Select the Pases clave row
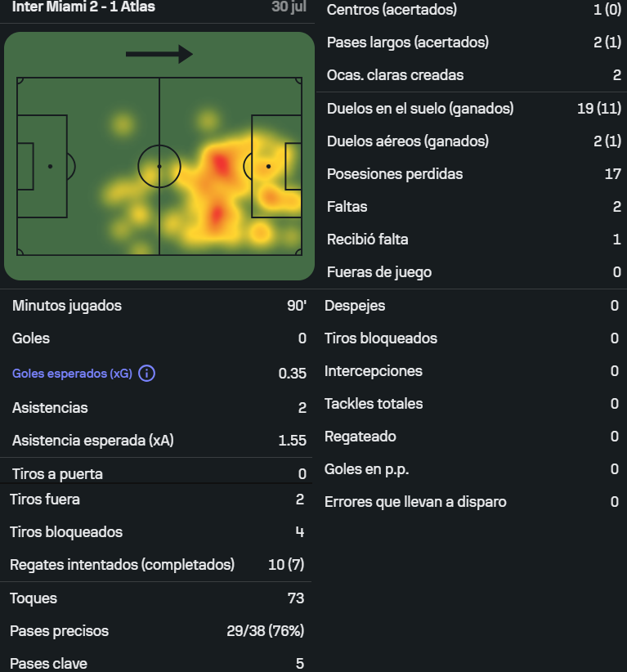This screenshot has width=627, height=672. [157, 662]
